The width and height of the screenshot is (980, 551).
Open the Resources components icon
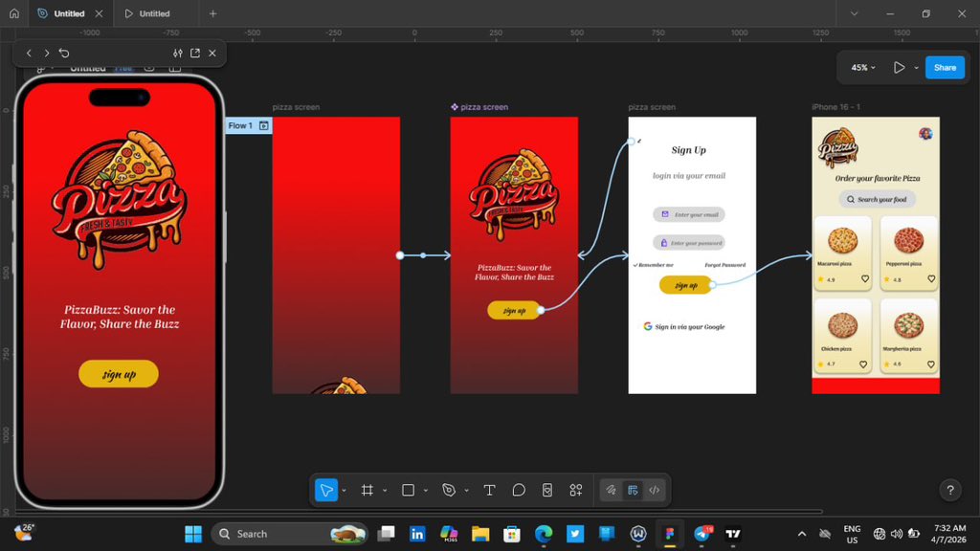tap(575, 491)
